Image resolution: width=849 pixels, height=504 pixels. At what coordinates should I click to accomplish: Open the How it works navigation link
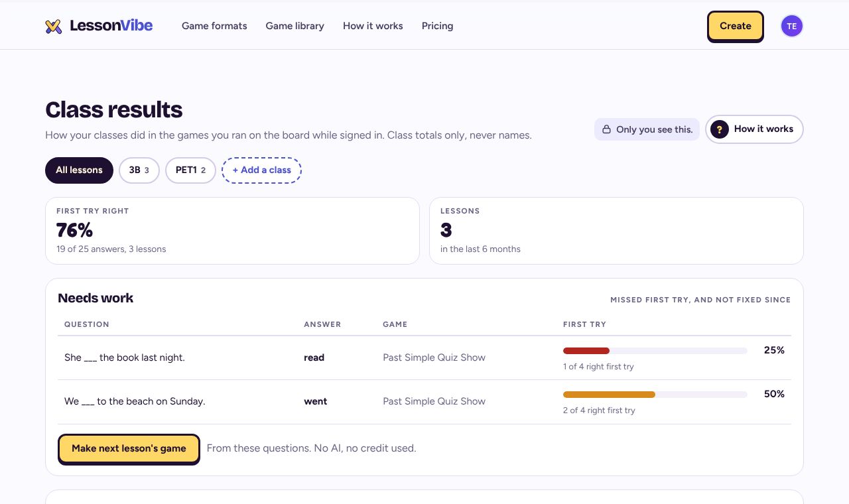(373, 26)
